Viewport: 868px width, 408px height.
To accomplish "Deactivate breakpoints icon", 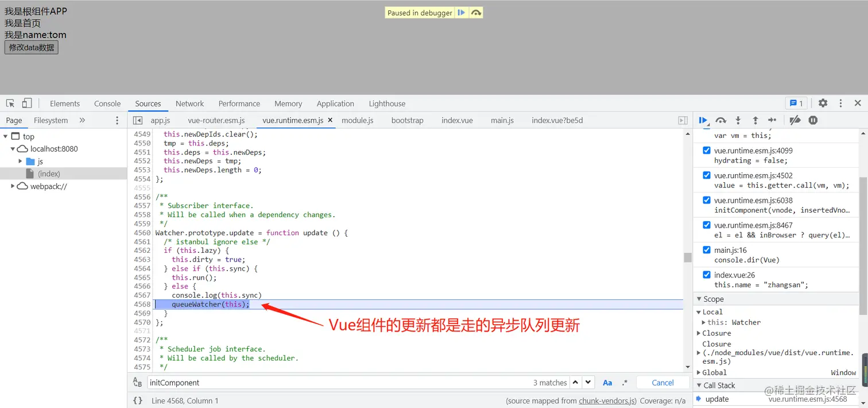I will [x=795, y=120].
